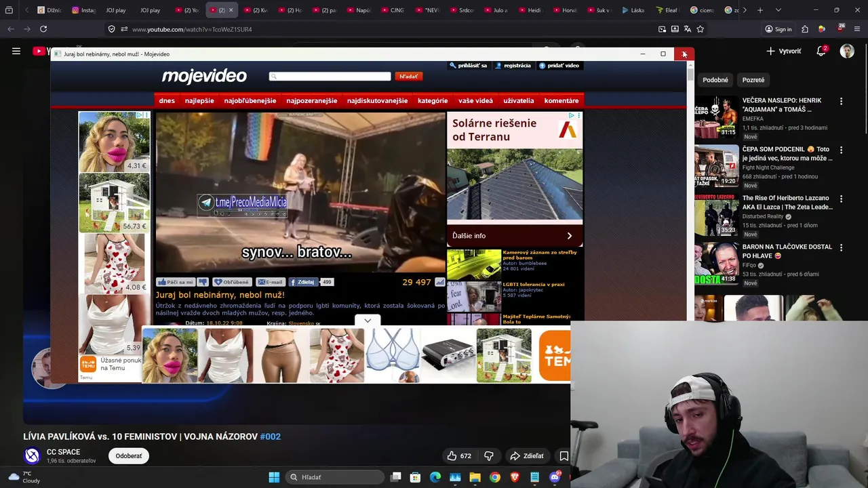Click pridať video link
Screen dimensions: 868x488
click(559, 66)
